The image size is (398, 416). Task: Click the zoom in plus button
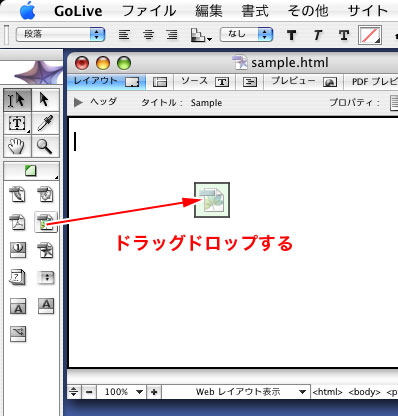[x=154, y=392]
